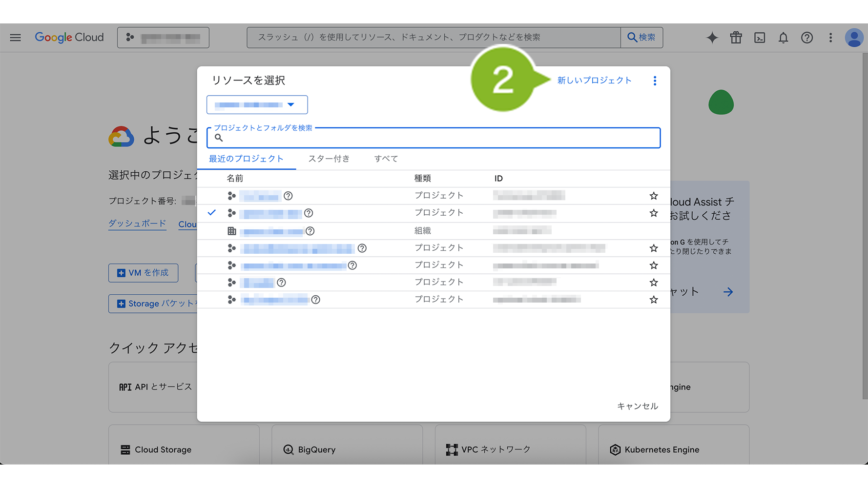The height and width of the screenshot is (488, 868).
Task: Star the first project in the list
Action: coord(654,196)
